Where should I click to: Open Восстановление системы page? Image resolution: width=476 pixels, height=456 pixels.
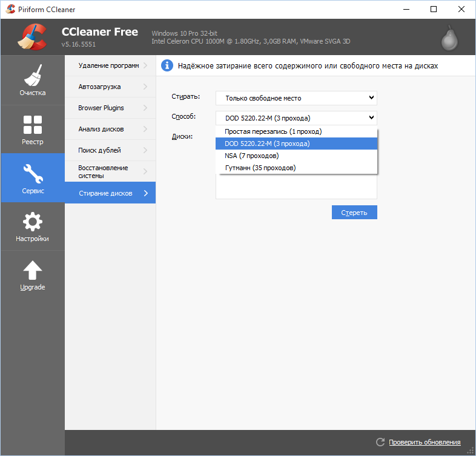(110, 171)
